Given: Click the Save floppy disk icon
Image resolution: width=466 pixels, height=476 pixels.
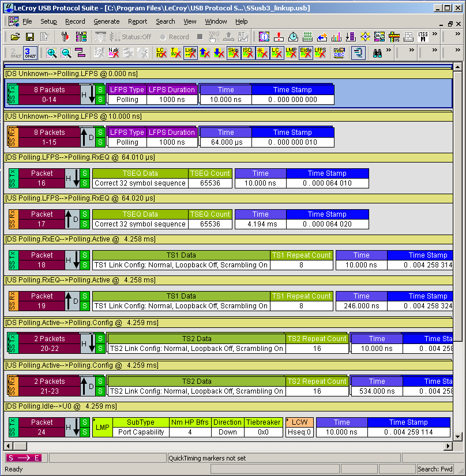Looking at the screenshot, I should [x=29, y=37].
